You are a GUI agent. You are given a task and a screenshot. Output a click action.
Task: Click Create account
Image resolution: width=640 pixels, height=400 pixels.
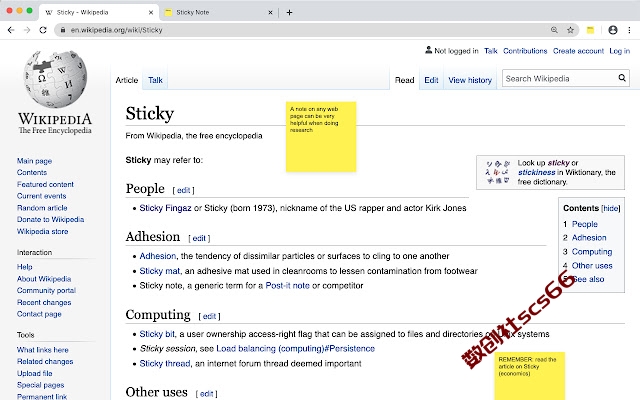click(x=578, y=51)
